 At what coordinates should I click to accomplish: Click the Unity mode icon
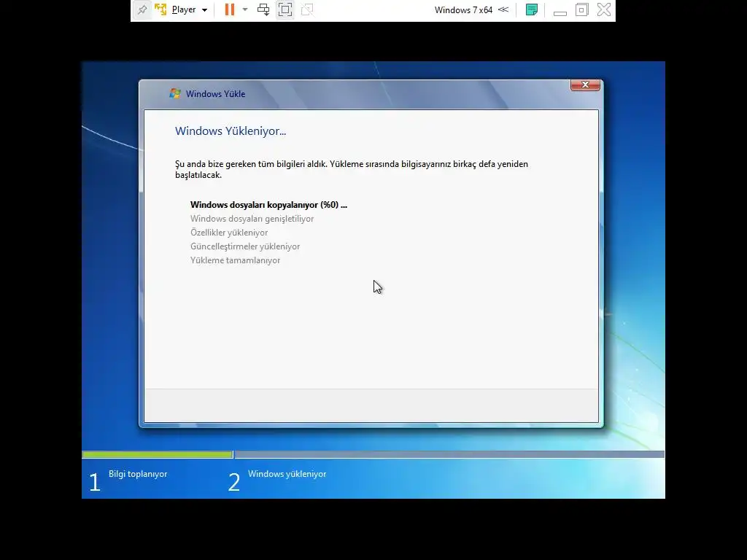pos(307,9)
